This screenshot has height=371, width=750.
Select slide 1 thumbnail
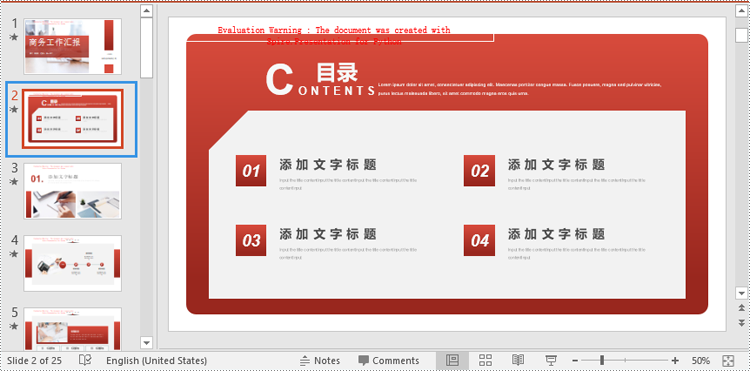(73, 46)
